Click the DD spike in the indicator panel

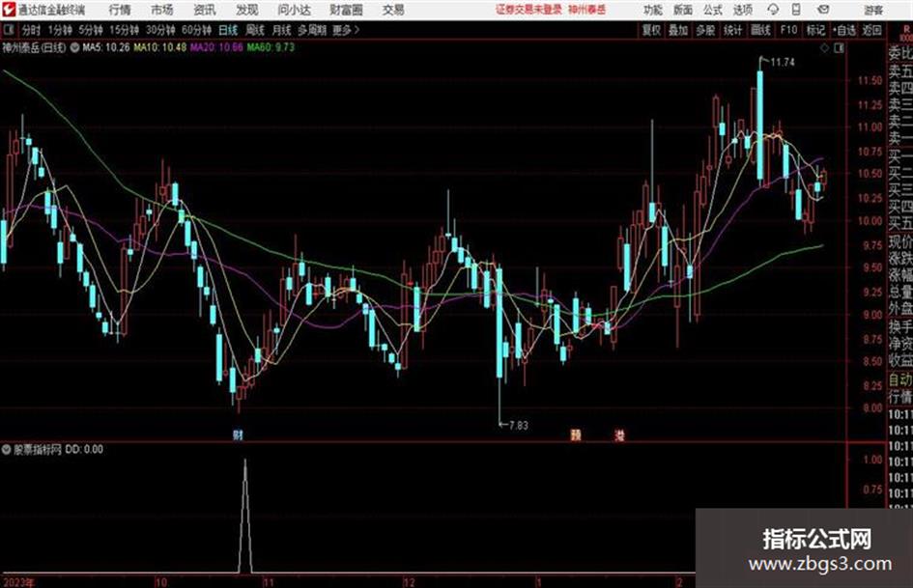point(245,516)
